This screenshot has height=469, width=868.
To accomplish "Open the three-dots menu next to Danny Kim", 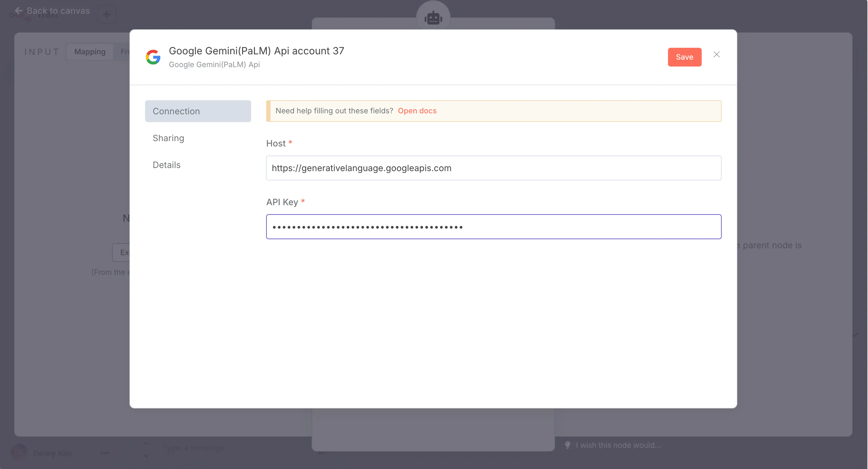I will pos(105,453).
